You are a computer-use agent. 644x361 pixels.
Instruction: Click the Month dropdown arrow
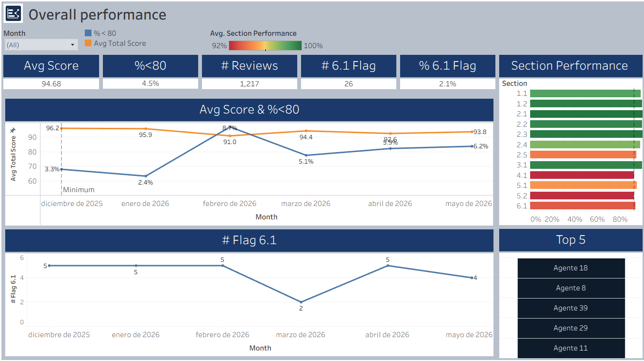coord(73,45)
